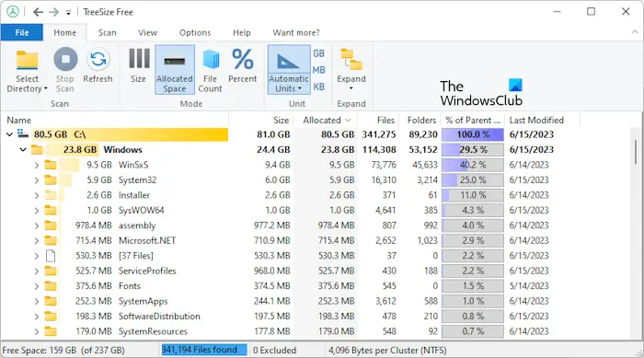This screenshot has height=358, width=644.
Task: Open the Want more? tab
Action: click(296, 32)
